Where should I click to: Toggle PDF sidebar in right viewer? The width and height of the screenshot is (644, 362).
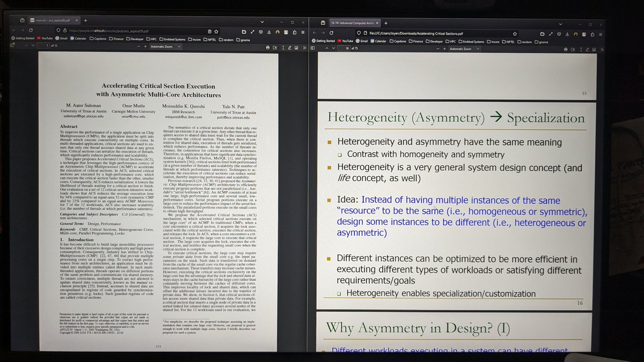(x=313, y=49)
